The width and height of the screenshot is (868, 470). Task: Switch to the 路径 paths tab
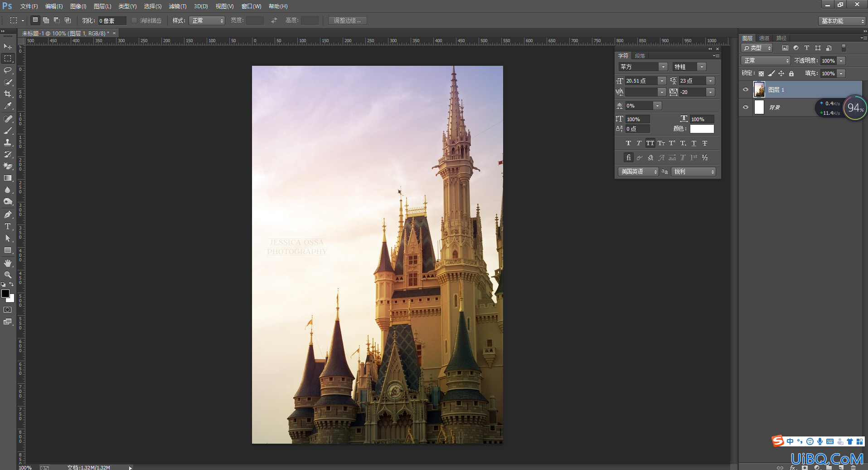point(781,38)
